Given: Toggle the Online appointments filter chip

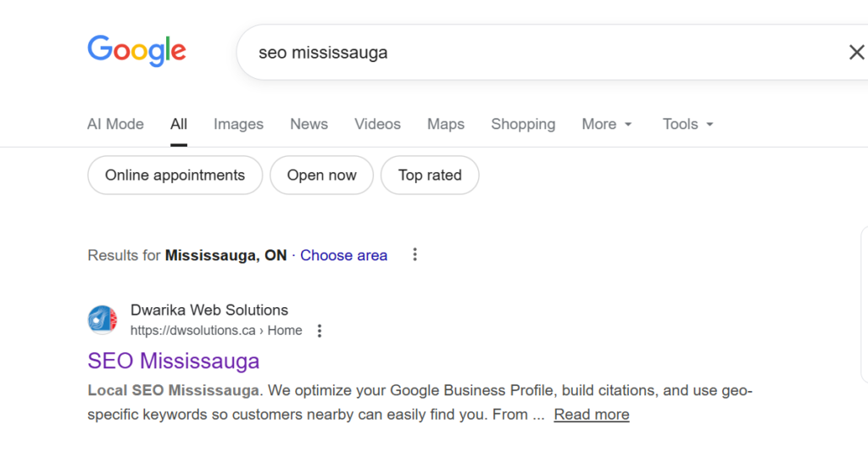Looking at the screenshot, I should pyautogui.click(x=175, y=176).
